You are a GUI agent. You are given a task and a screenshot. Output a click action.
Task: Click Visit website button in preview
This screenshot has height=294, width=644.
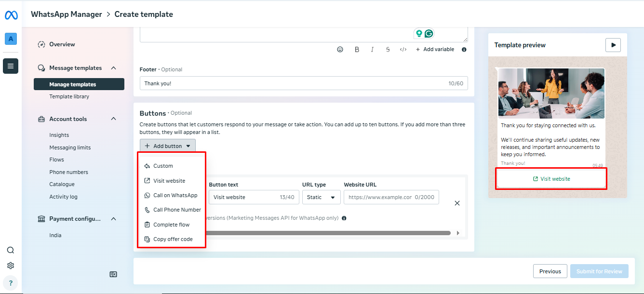coord(551,179)
